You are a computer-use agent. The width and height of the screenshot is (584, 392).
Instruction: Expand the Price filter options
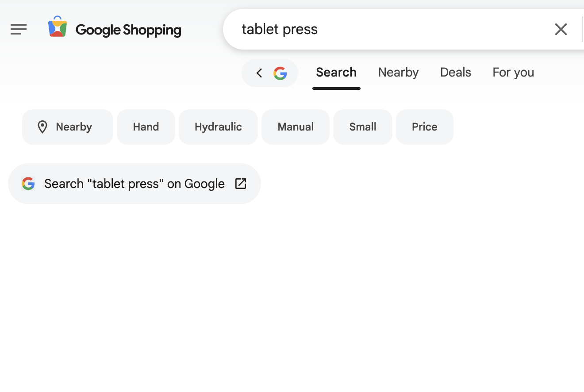click(x=425, y=127)
